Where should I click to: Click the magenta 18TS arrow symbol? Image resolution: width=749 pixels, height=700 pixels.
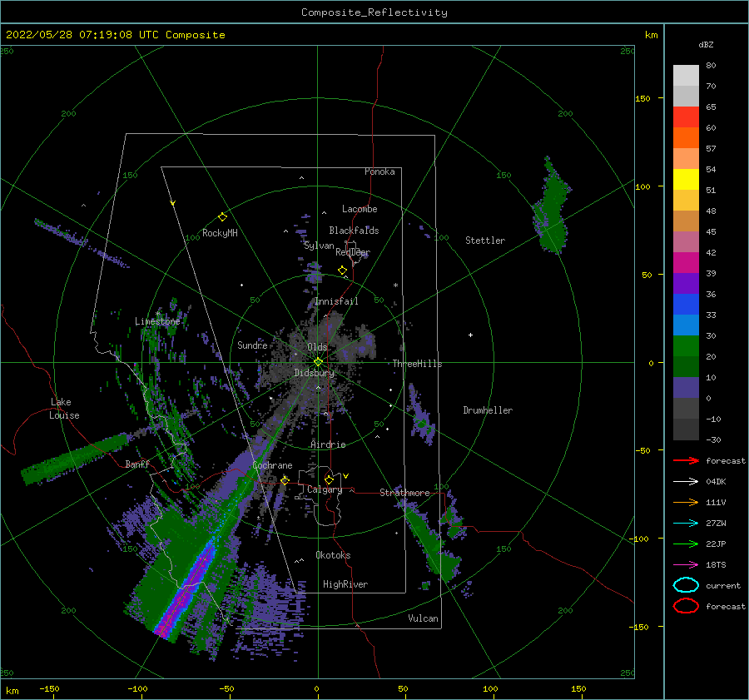pyautogui.click(x=686, y=564)
